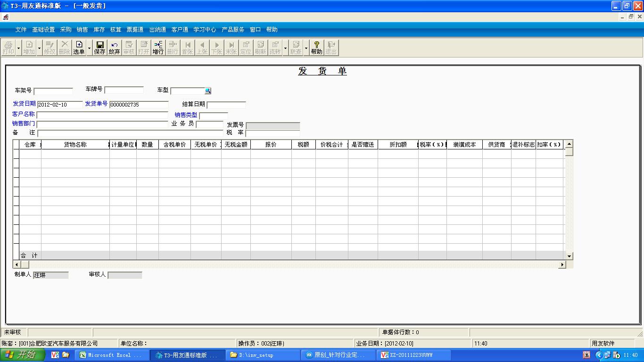Click the 选单 (Select order) toolbar icon
The image size is (644, 362).
(x=79, y=48)
